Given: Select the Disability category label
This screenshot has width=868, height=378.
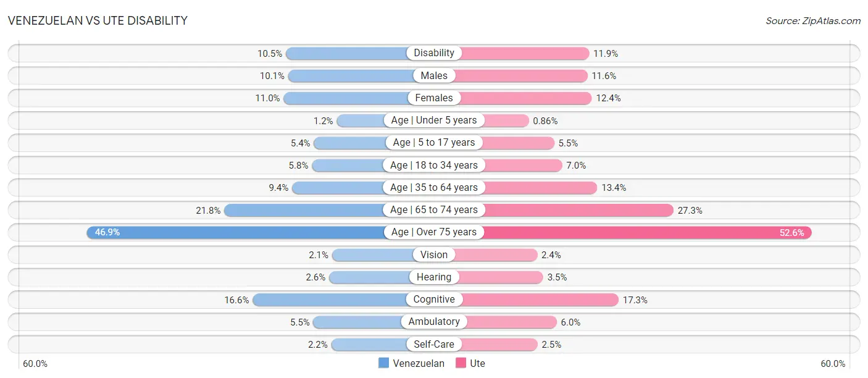Looking at the screenshot, I should pyautogui.click(x=434, y=53).
